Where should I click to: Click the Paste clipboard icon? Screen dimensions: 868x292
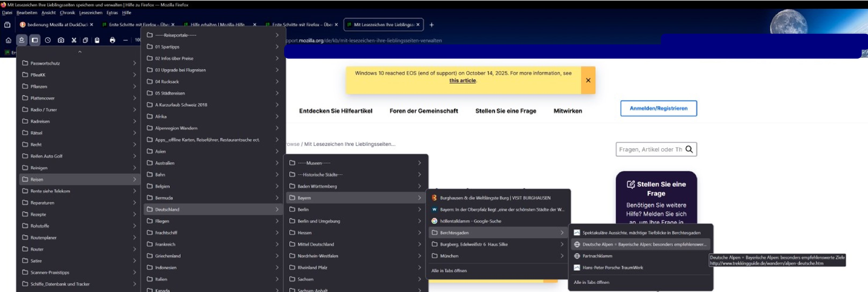click(x=97, y=40)
